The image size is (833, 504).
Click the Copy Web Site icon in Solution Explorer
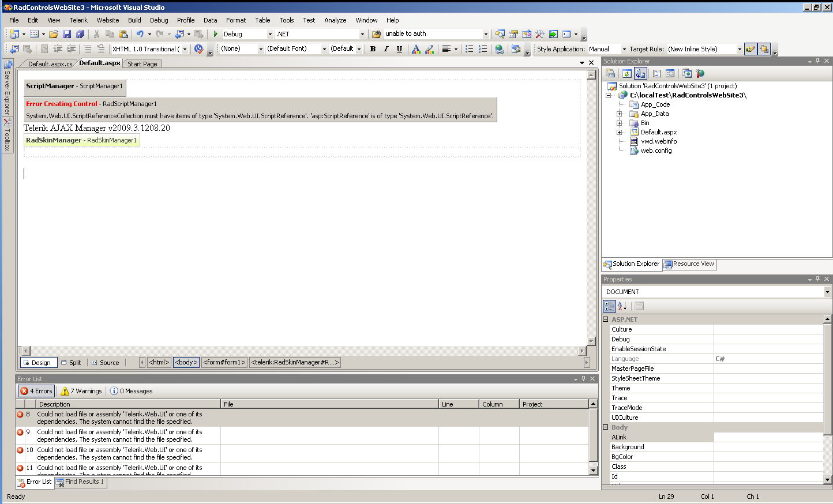coord(686,73)
